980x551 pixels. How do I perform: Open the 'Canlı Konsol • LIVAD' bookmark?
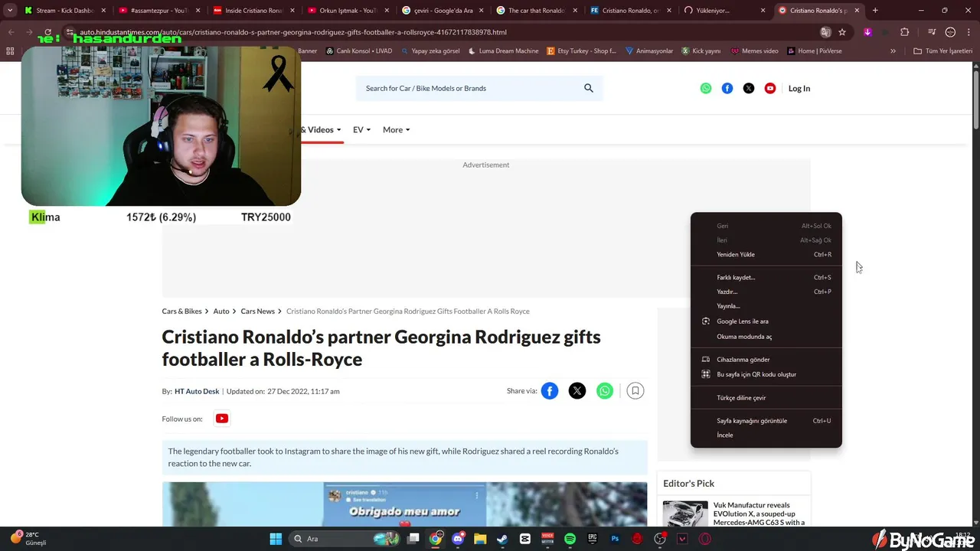359,51
